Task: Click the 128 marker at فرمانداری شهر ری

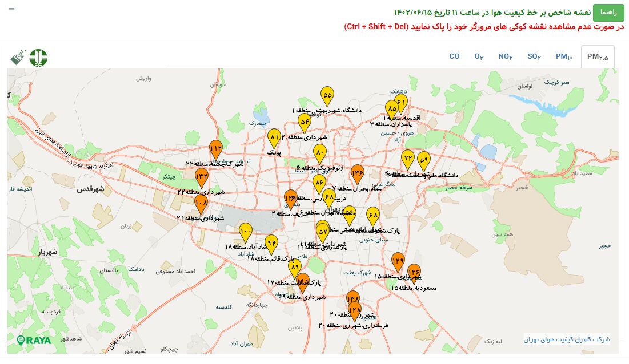Action: pos(355,312)
